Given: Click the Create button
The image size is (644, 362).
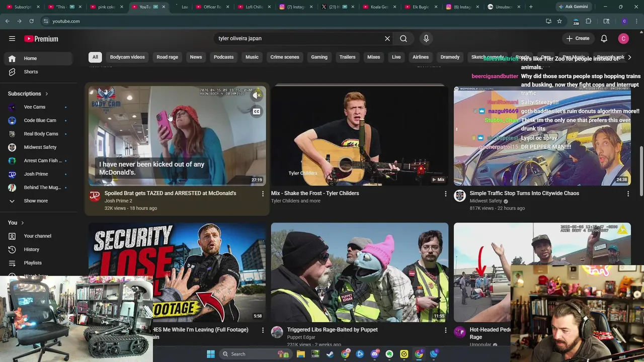Looking at the screenshot, I should pos(578,38).
